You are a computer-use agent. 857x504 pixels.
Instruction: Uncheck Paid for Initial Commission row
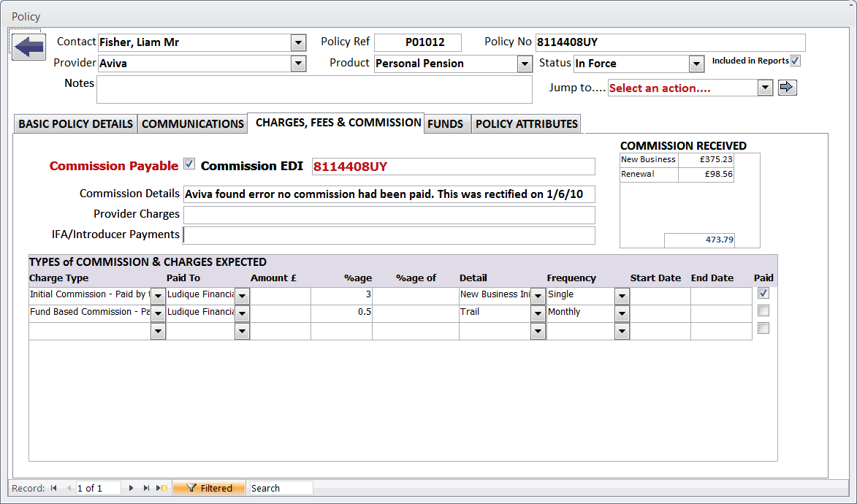click(x=763, y=293)
